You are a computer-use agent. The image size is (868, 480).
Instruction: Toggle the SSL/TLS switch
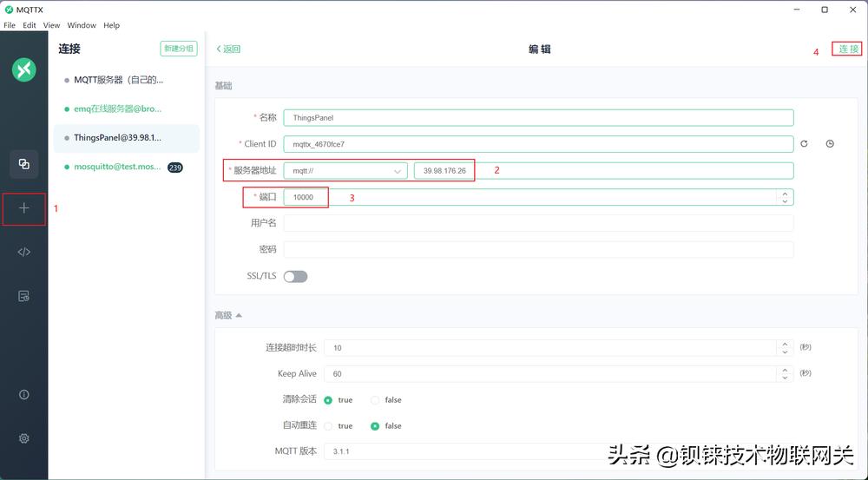pyautogui.click(x=295, y=276)
